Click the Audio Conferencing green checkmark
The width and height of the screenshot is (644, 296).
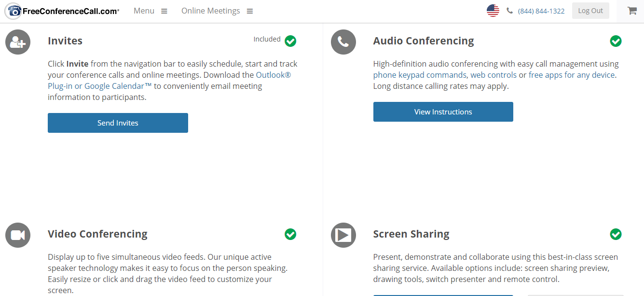pyautogui.click(x=616, y=41)
